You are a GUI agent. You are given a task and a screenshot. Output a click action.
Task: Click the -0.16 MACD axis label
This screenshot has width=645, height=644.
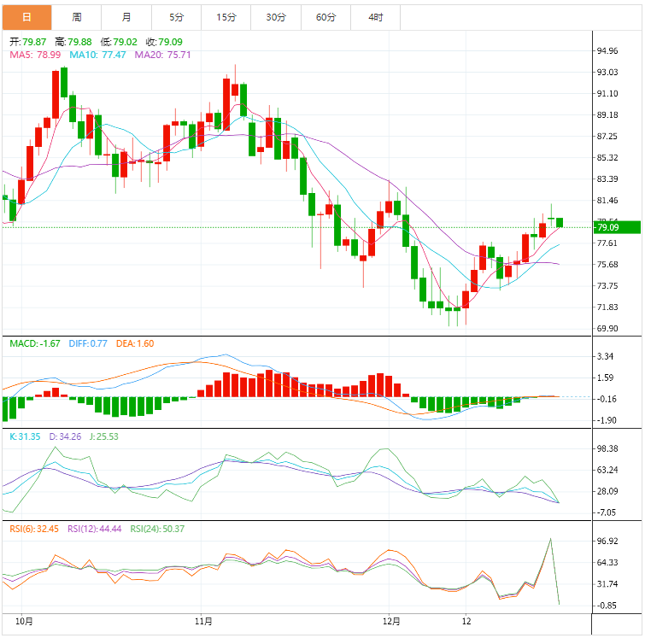[x=607, y=400]
